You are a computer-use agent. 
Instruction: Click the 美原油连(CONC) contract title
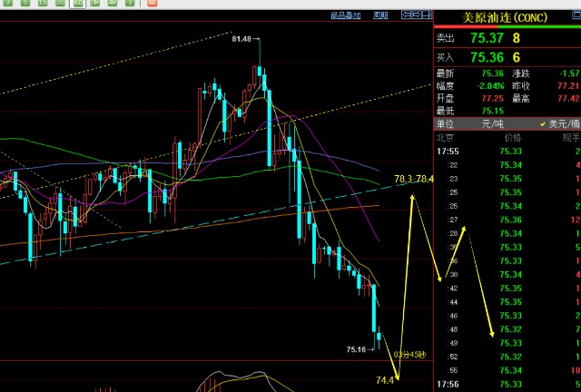(506, 17)
